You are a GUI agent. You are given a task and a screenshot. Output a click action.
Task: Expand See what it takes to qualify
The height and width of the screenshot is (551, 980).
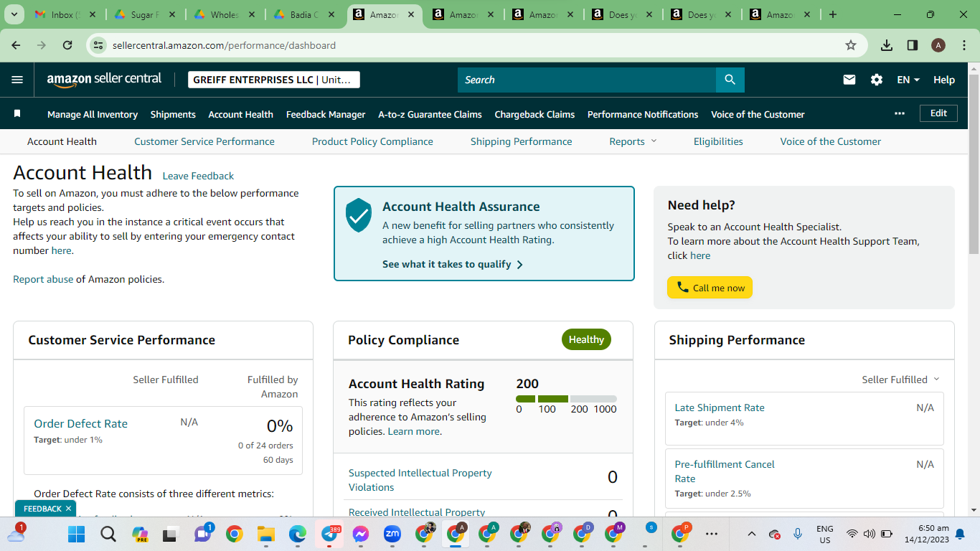(453, 264)
